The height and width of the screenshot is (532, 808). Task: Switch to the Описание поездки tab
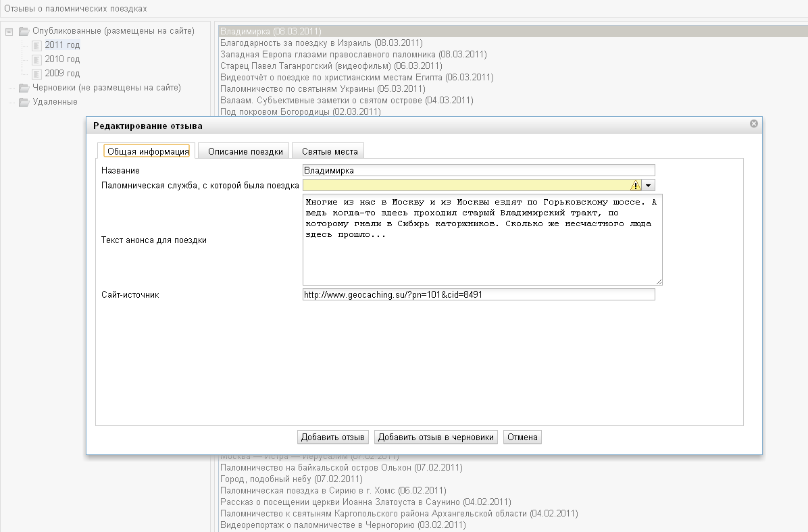pos(245,151)
